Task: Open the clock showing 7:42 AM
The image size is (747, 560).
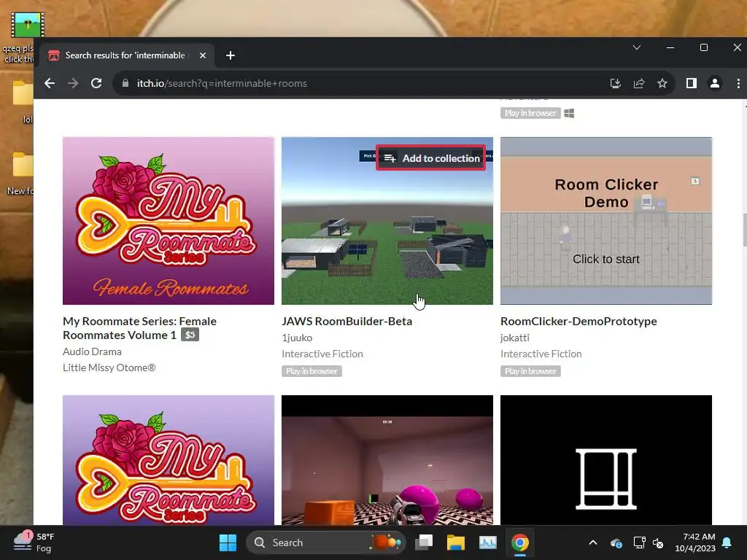Action: click(x=695, y=542)
